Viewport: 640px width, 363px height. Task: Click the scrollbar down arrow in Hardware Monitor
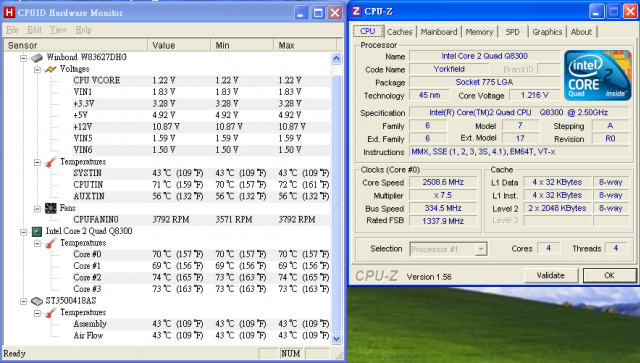point(336,339)
